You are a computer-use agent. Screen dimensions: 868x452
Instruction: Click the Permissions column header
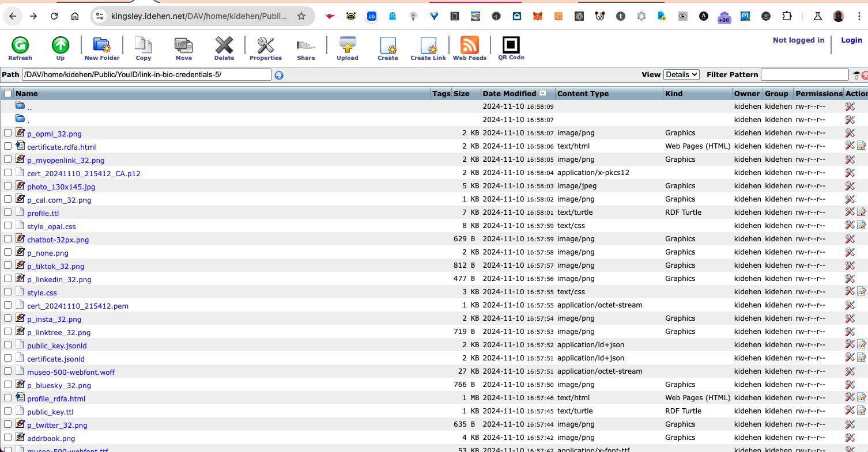819,93
